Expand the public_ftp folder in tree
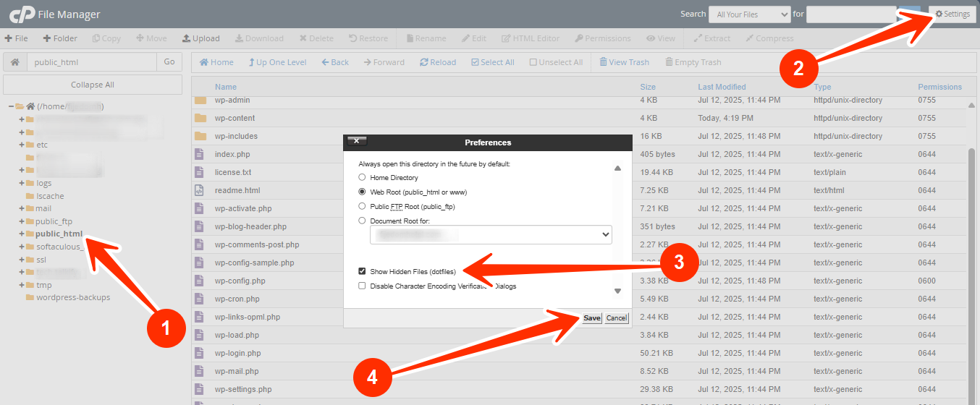This screenshot has width=980, height=405. [22, 221]
